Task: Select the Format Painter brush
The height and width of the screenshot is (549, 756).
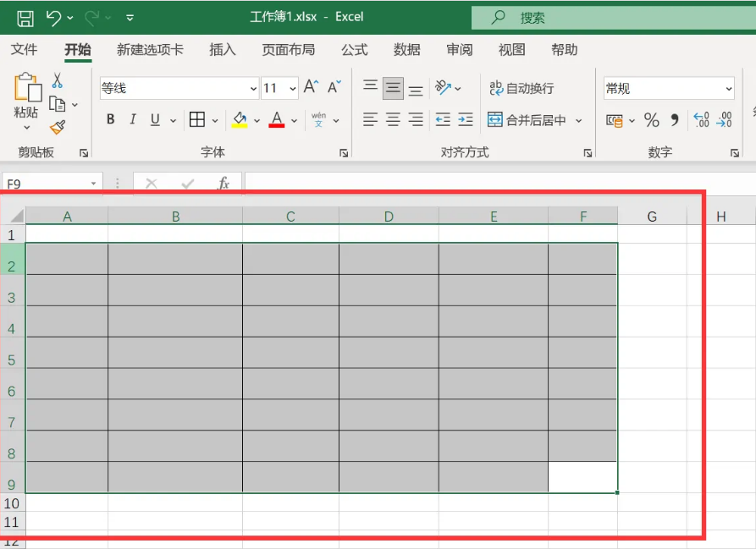Action: (57, 127)
